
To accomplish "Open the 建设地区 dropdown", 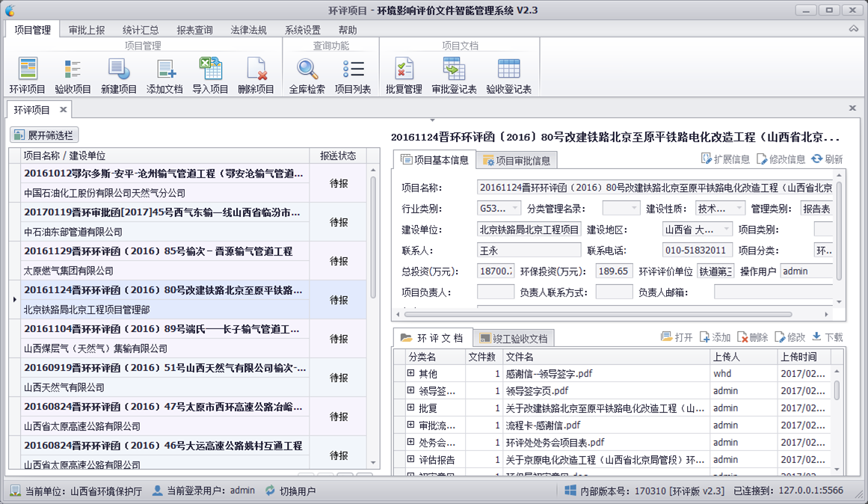I will pos(726,230).
